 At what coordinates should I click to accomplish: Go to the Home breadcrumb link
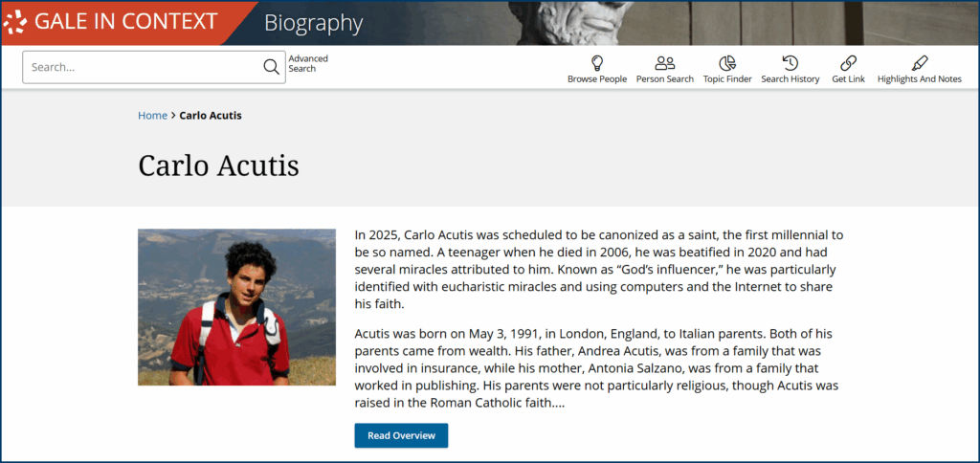152,116
